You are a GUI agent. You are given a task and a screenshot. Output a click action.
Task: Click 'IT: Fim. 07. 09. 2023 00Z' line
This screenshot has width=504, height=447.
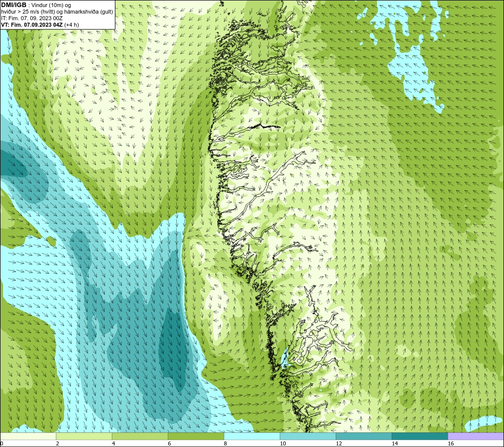tap(32, 18)
